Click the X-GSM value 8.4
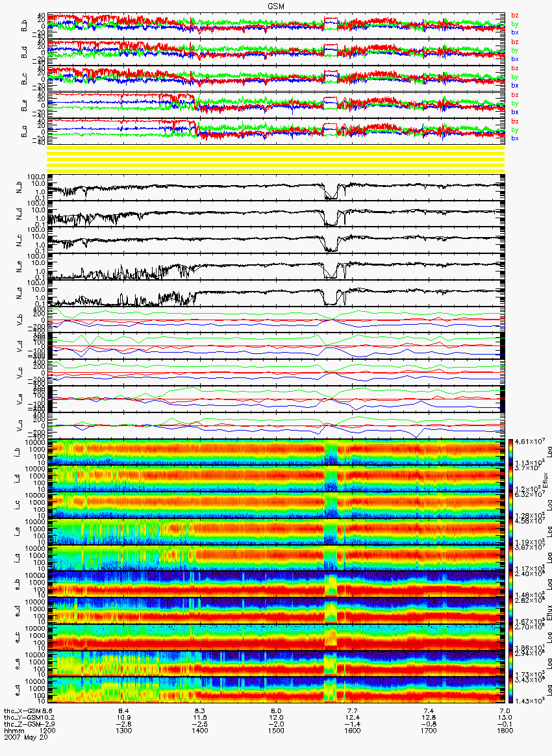 [x=124, y=711]
